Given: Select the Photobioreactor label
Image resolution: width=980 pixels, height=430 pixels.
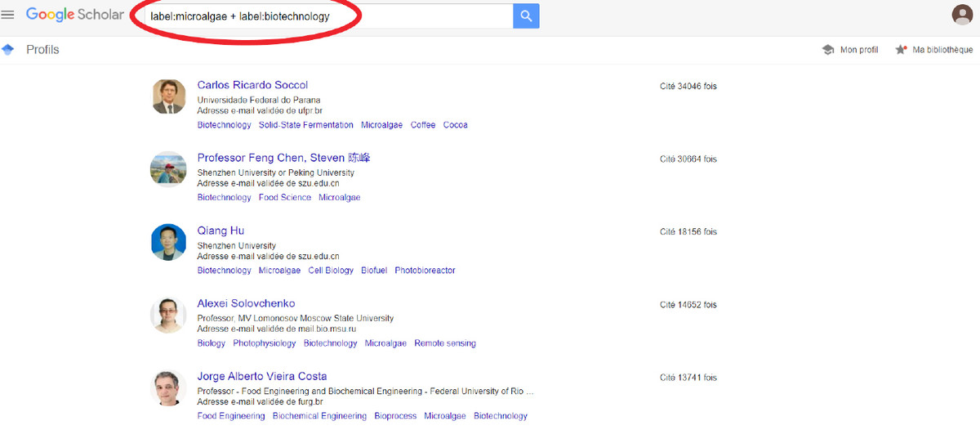Looking at the screenshot, I should point(425,271).
